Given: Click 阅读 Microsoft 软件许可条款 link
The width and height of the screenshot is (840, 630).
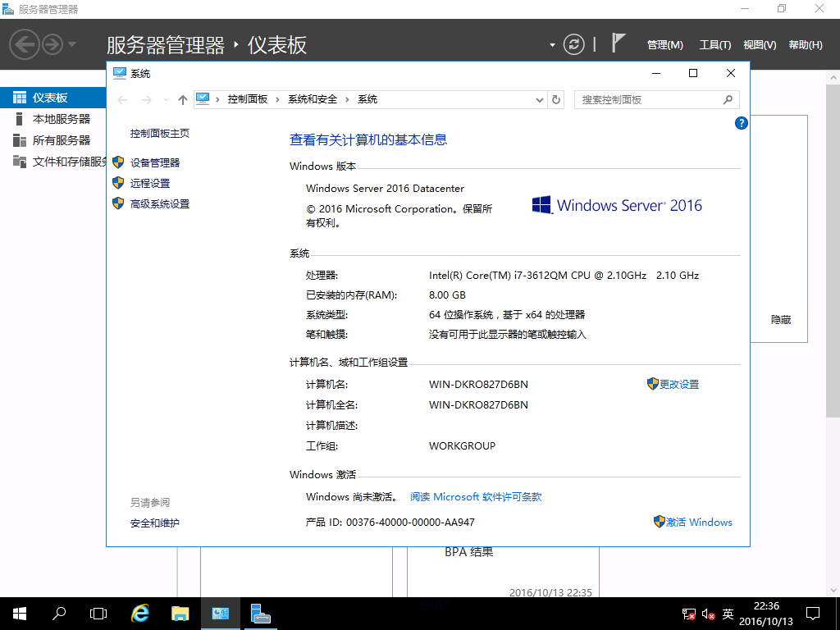Looking at the screenshot, I should 476,496.
